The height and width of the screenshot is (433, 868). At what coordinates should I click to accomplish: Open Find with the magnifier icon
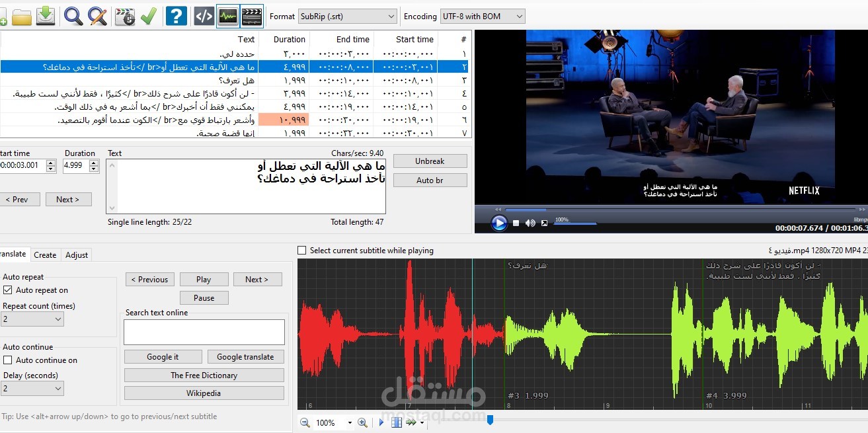click(x=73, y=16)
